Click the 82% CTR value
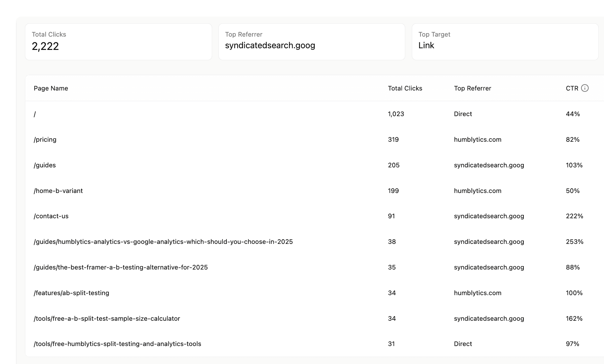Viewport: 604px width, 364px height. (x=573, y=139)
